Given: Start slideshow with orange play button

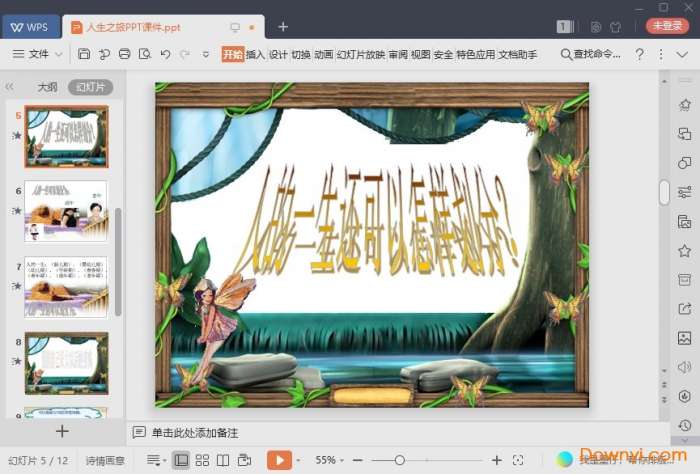Looking at the screenshot, I should pyautogui.click(x=279, y=460).
